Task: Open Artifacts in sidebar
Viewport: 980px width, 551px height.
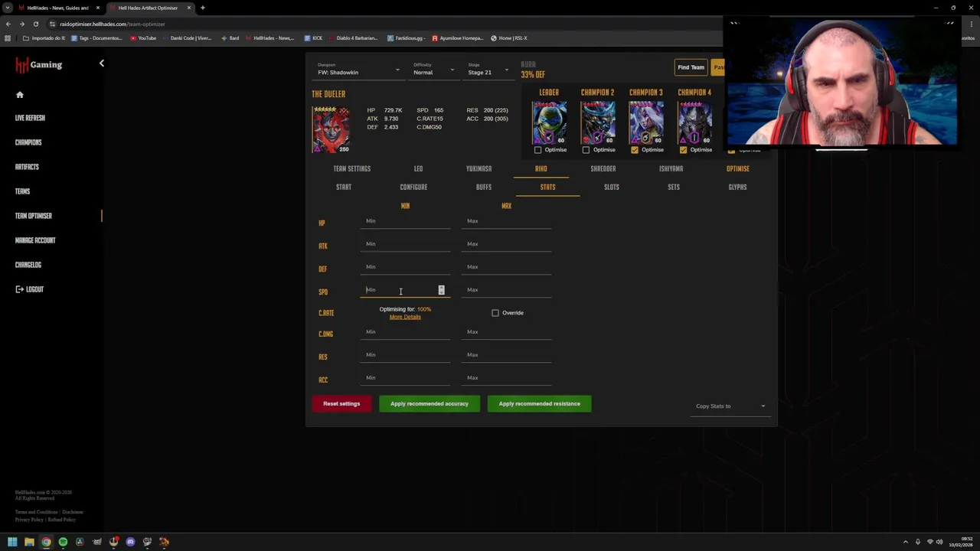Action: tap(27, 167)
